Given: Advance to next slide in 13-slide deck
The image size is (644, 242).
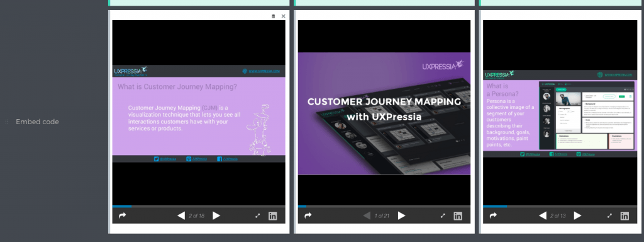Looking at the screenshot, I should 577,216.
